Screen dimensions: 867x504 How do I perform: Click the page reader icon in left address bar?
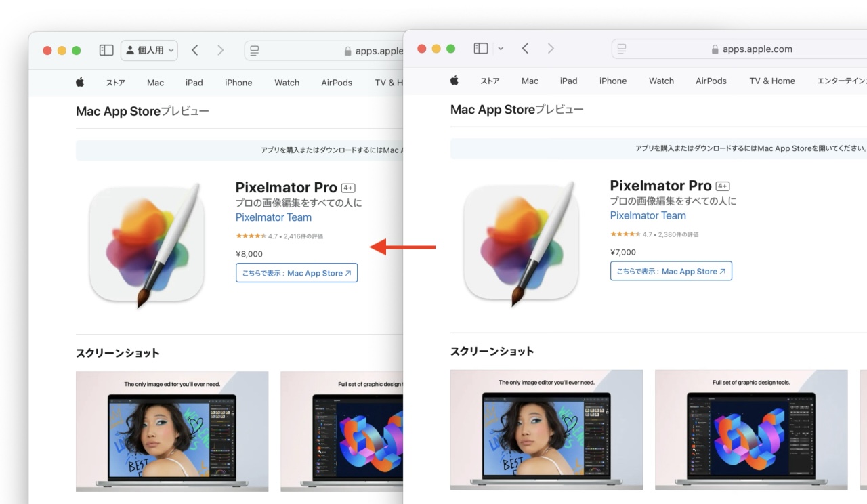[x=255, y=50]
